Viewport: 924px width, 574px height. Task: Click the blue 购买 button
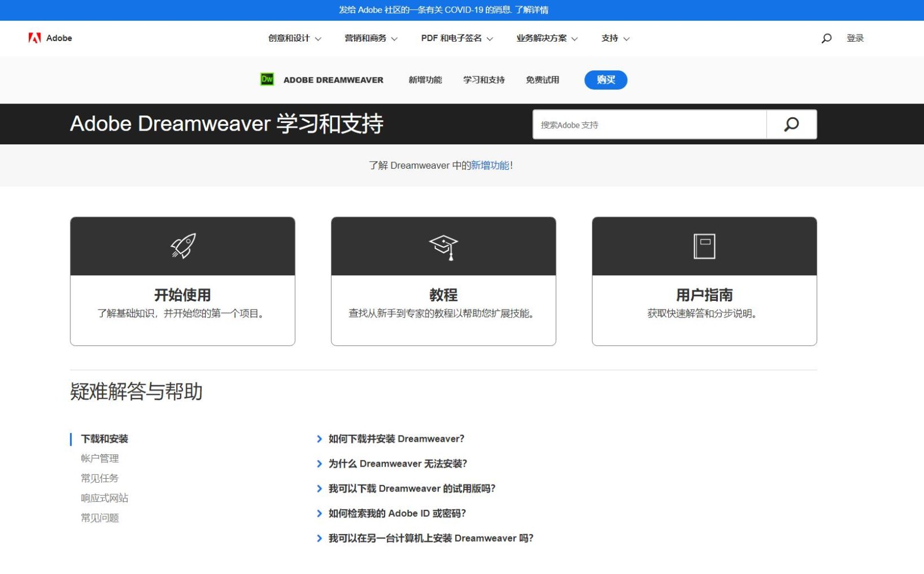[606, 80]
